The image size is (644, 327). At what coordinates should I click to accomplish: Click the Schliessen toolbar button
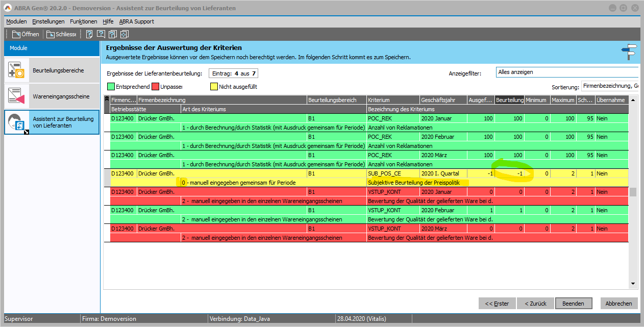click(x=61, y=34)
